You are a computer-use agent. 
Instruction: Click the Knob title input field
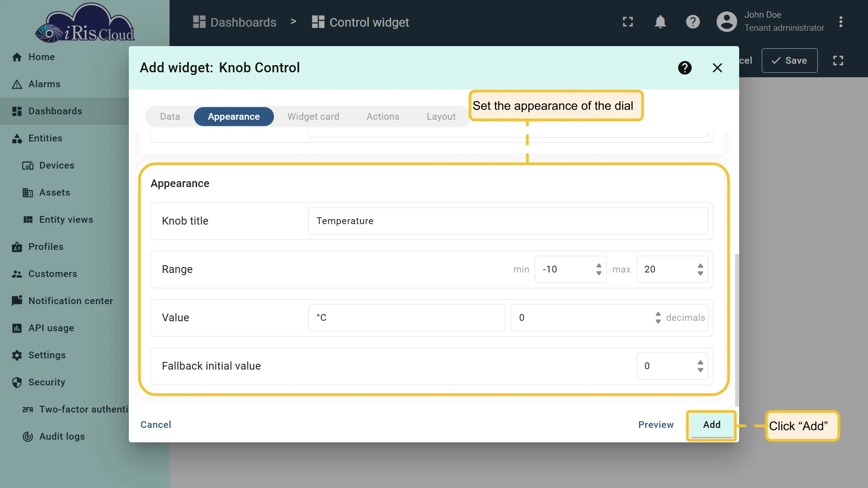[508, 221]
